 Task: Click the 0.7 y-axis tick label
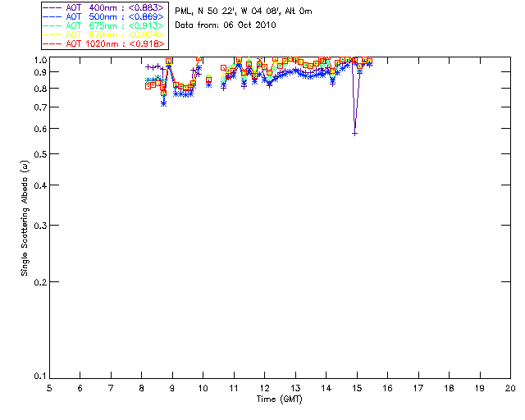click(x=40, y=107)
